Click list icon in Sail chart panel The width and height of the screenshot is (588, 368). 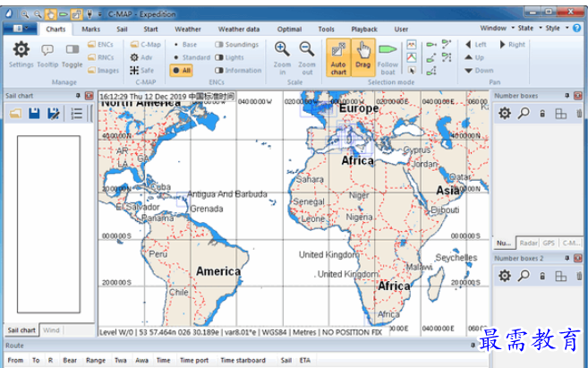point(76,114)
